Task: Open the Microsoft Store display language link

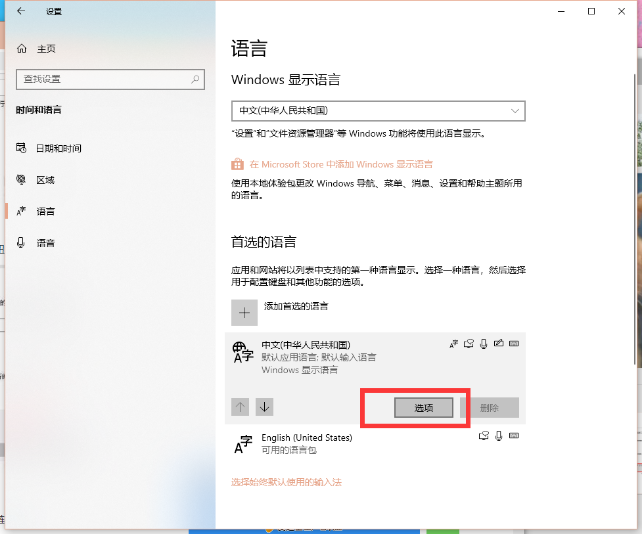Action: click(341, 164)
